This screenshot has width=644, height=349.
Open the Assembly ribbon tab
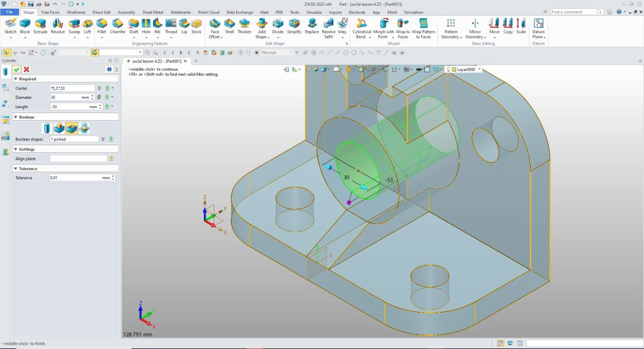[x=127, y=12]
